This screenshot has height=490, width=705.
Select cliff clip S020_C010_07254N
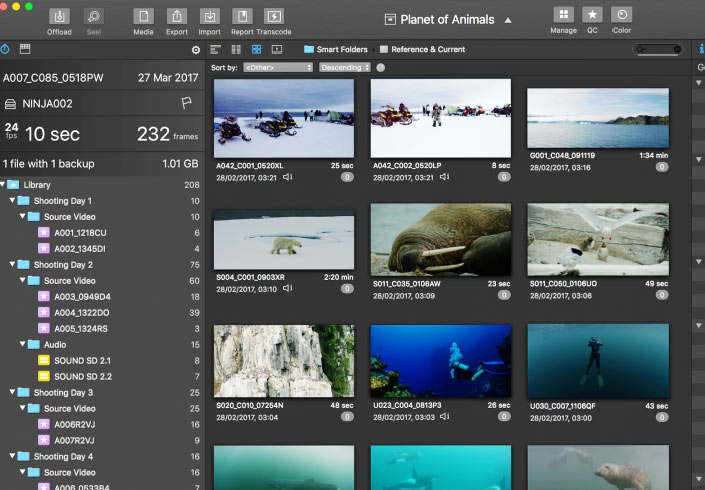pyautogui.click(x=284, y=361)
